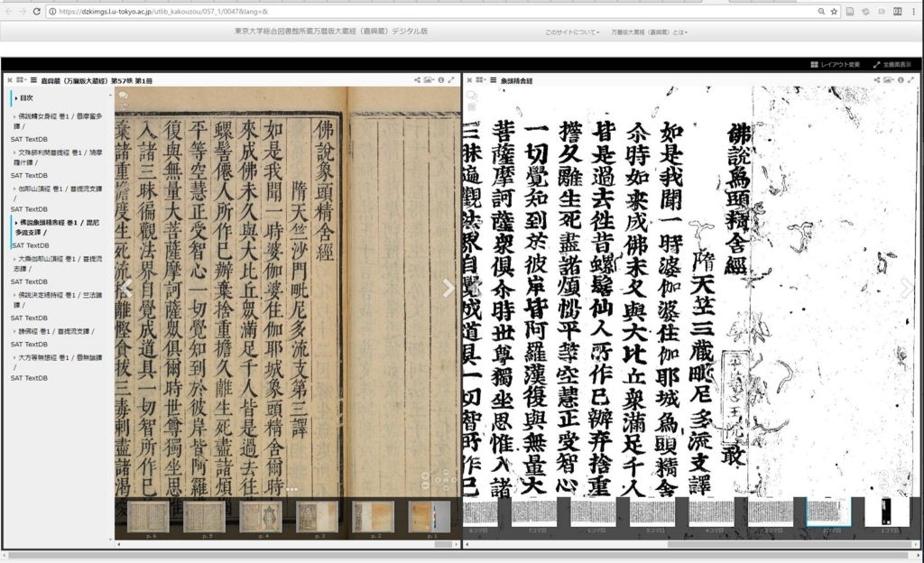Expand the 大乘伽耶山頂經 巻1 contents entry
This screenshot has height=563, width=924.
pos(57,263)
